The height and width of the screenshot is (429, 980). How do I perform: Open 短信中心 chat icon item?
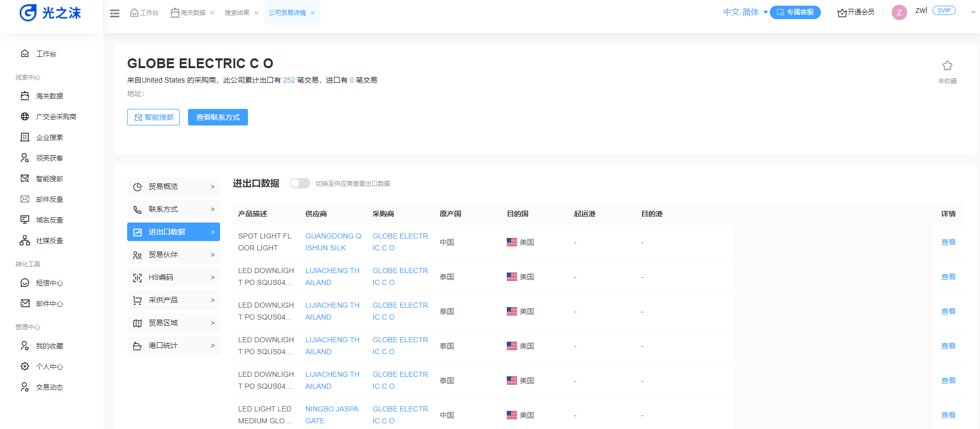tap(25, 282)
